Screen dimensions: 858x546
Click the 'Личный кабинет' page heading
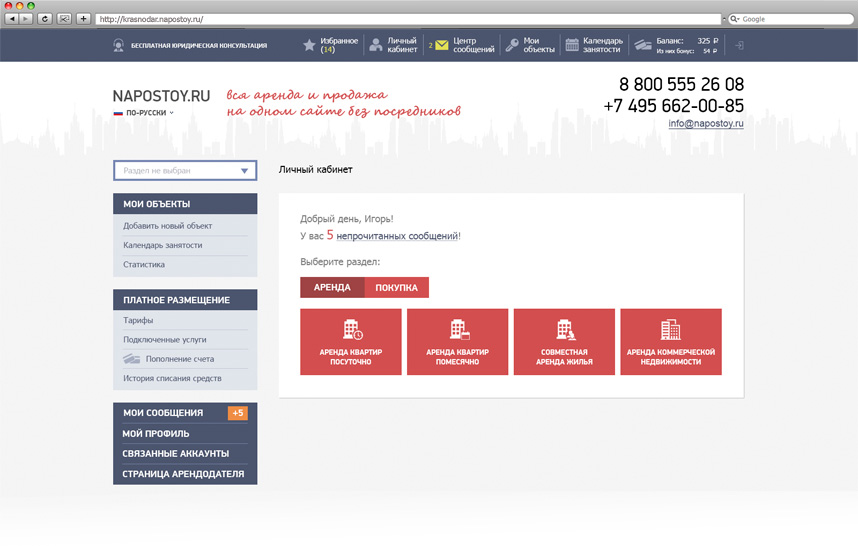click(316, 170)
